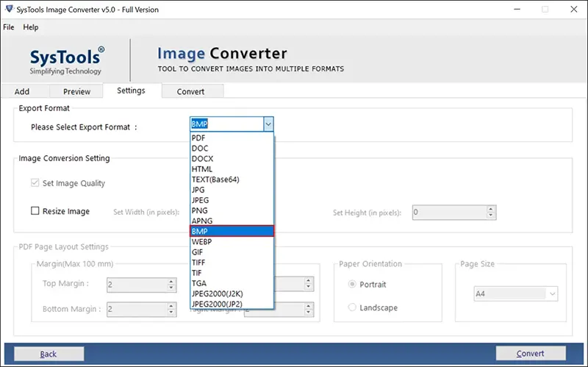Increase Set Height value with up arrow
This screenshot has width=588, height=367.
pyautogui.click(x=490, y=209)
